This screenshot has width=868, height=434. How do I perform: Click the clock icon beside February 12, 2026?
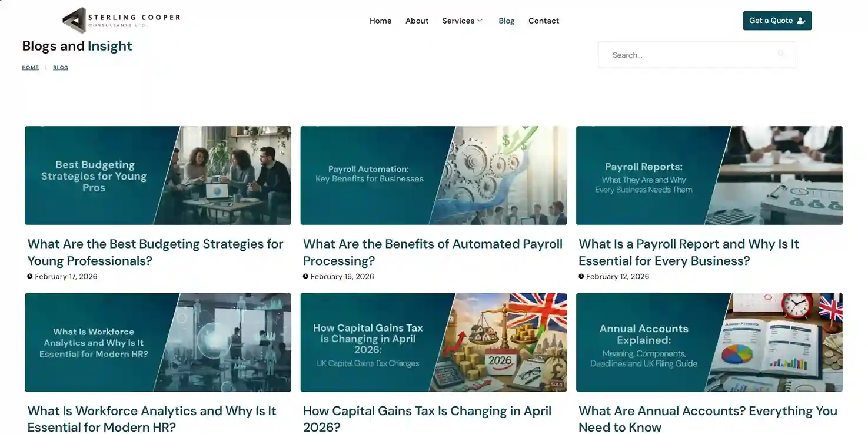[581, 276]
